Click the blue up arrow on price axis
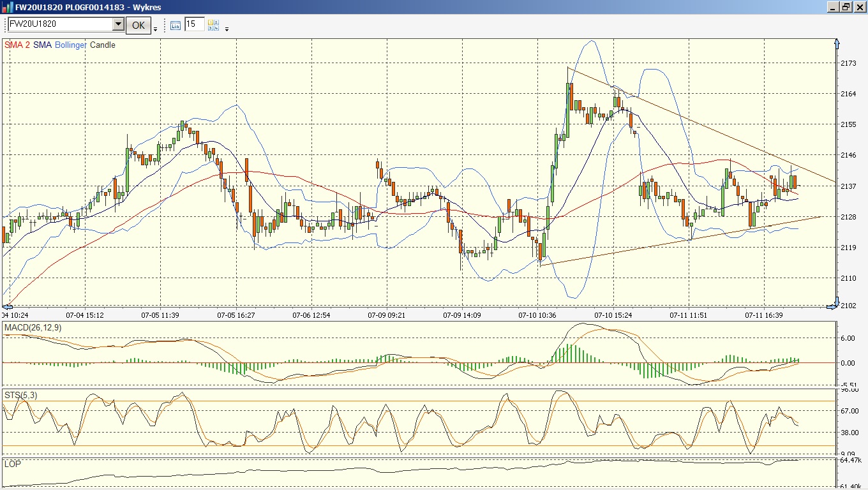The width and height of the screenshot is (868, 490). 837,44
